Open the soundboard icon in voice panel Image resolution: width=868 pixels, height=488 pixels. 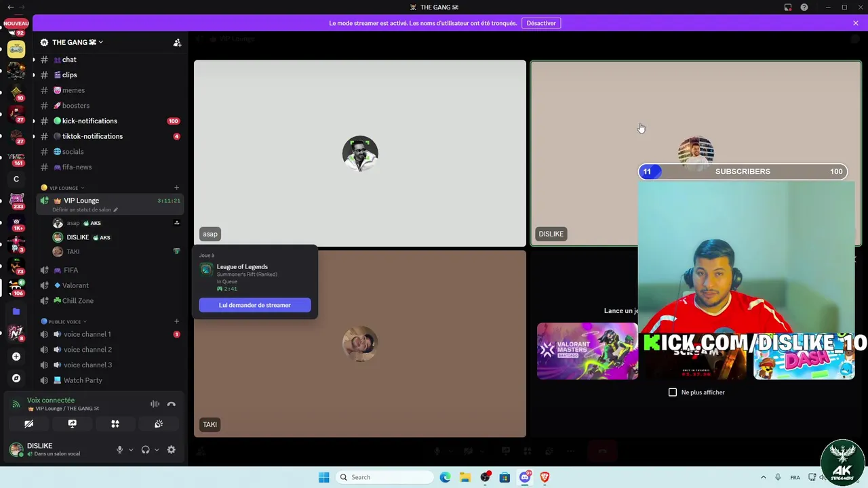pos(159,424)
